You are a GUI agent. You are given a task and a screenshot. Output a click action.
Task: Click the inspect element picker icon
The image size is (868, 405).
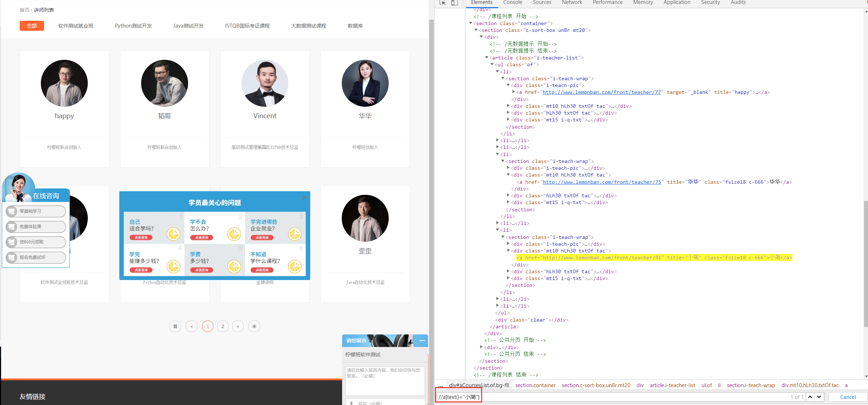pos(442,3)
